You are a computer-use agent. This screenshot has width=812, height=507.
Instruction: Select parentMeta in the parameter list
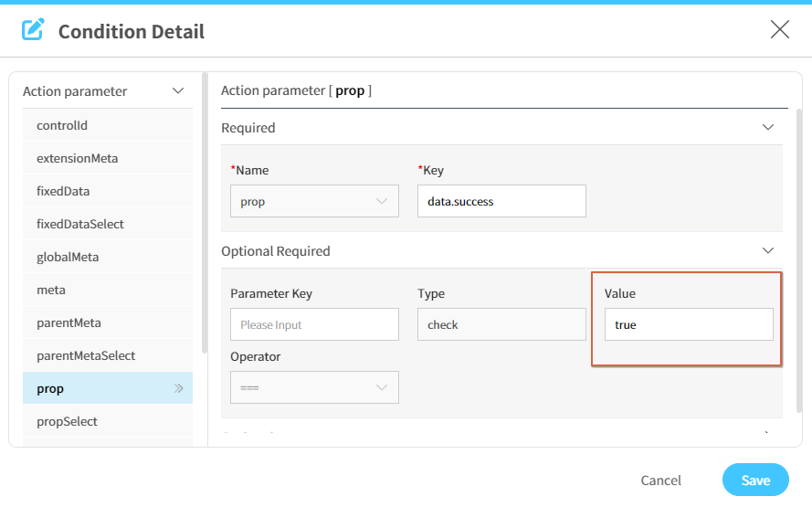pyautogui.click(x=108, y=322)
